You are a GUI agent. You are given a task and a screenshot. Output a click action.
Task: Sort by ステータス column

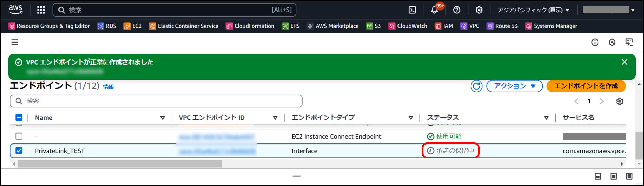pos(546,118)
